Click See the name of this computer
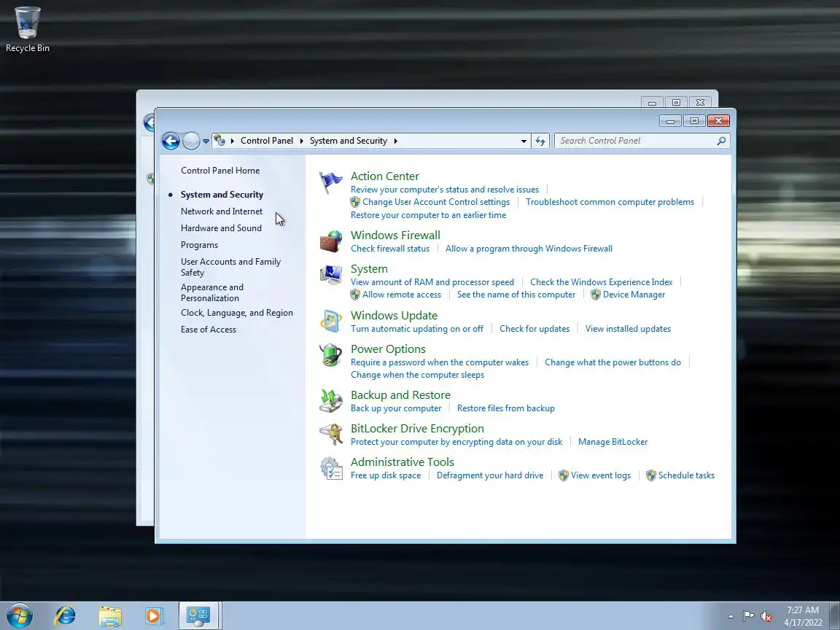 tap(516, 295)
